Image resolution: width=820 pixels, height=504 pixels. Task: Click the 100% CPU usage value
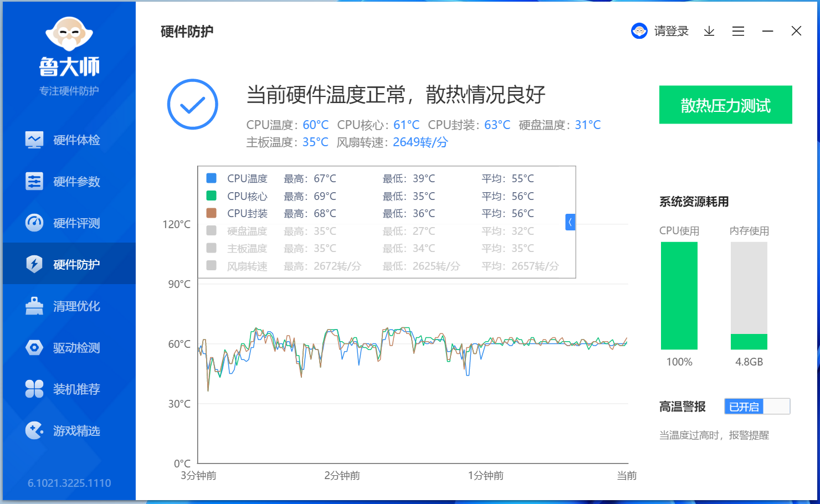coord(679,362)
